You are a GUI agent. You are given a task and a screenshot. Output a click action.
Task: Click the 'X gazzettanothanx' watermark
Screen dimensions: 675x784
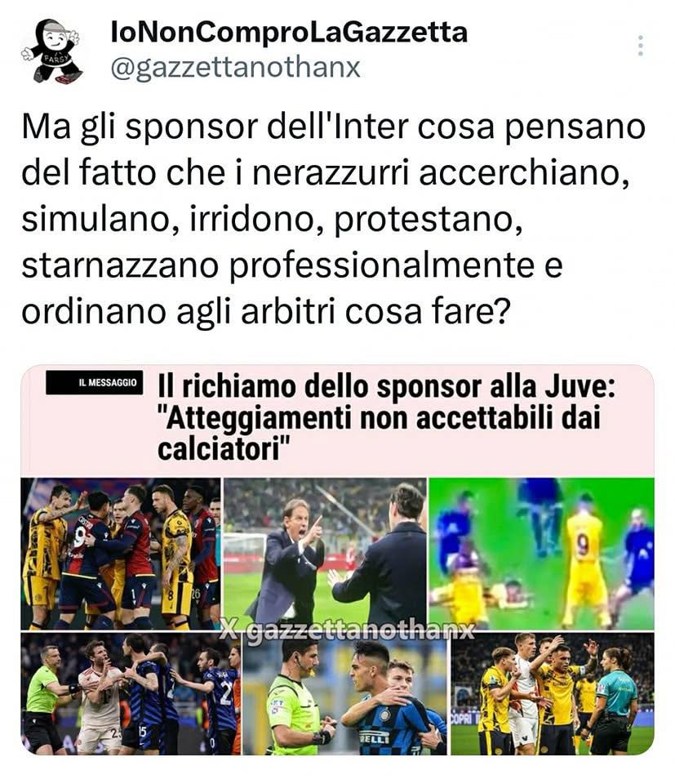(347, 631)
